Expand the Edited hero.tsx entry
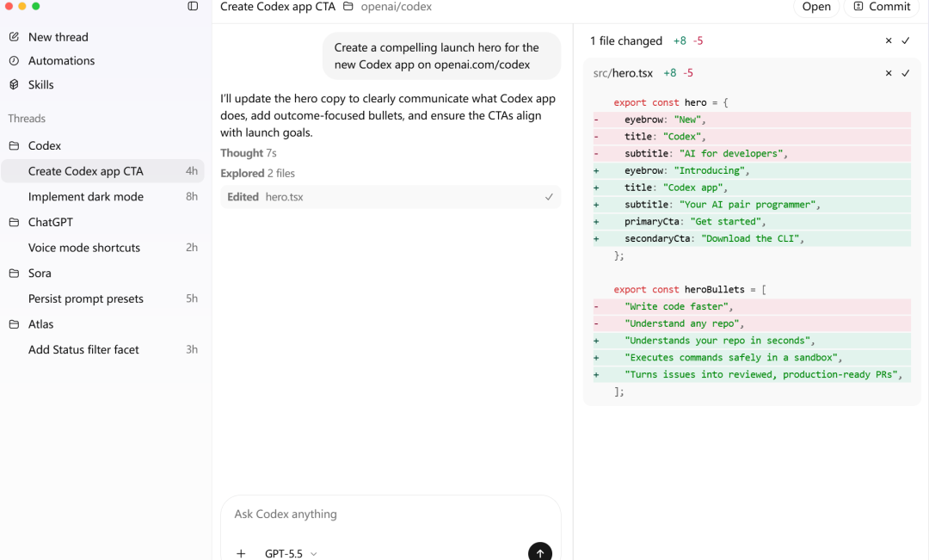929x560 pixels. (x=391, y=197)
